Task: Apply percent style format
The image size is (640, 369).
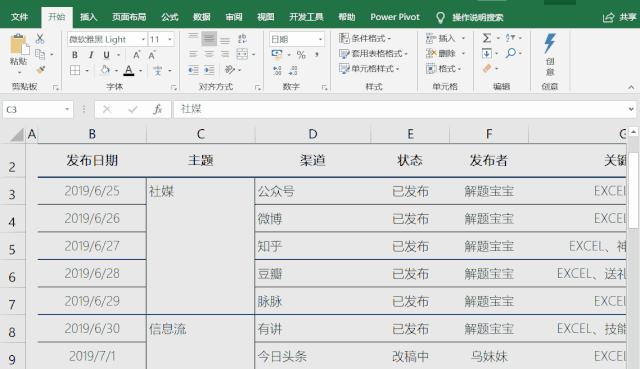Action: (301, 55)
